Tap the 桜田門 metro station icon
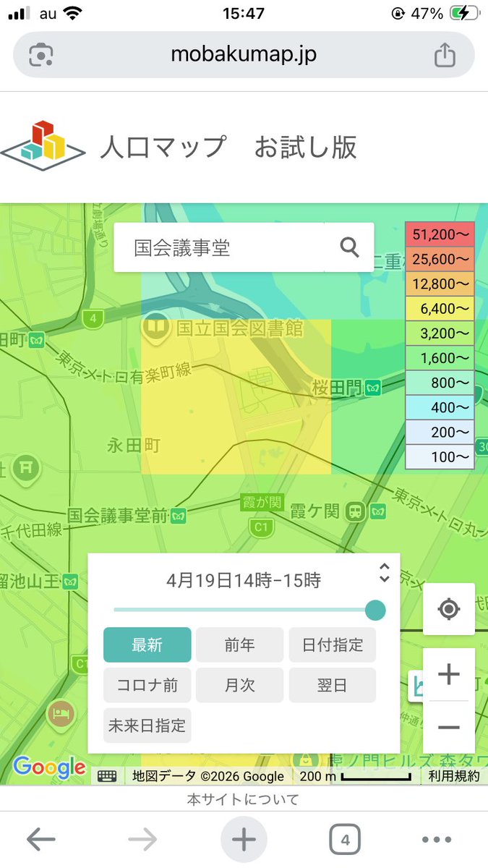 [373, 388]
